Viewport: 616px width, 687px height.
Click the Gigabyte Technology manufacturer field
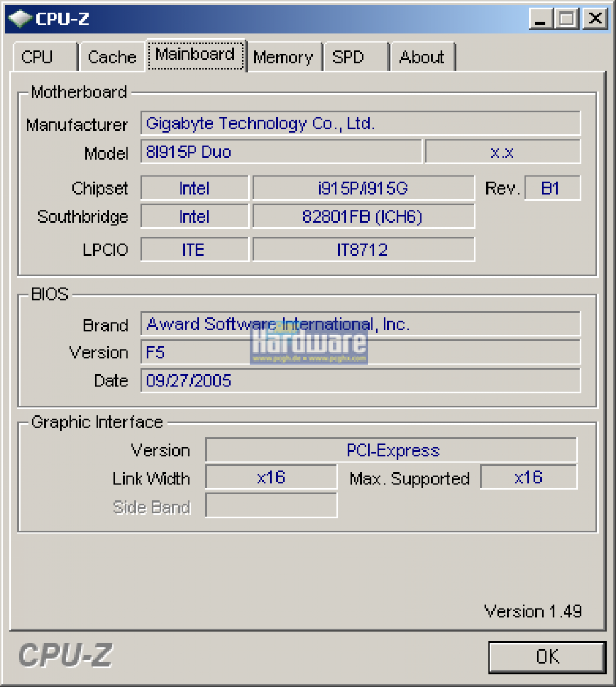coord(360,123)
